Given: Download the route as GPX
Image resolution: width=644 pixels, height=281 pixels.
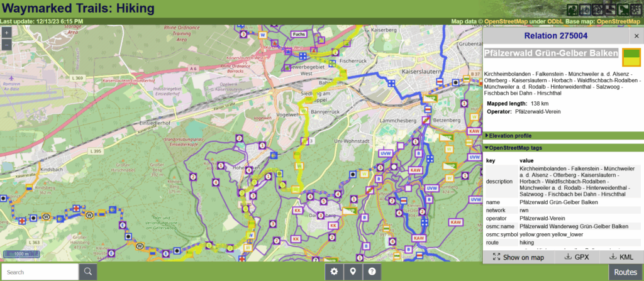Looking at the screenshot, I should point(577,256).
